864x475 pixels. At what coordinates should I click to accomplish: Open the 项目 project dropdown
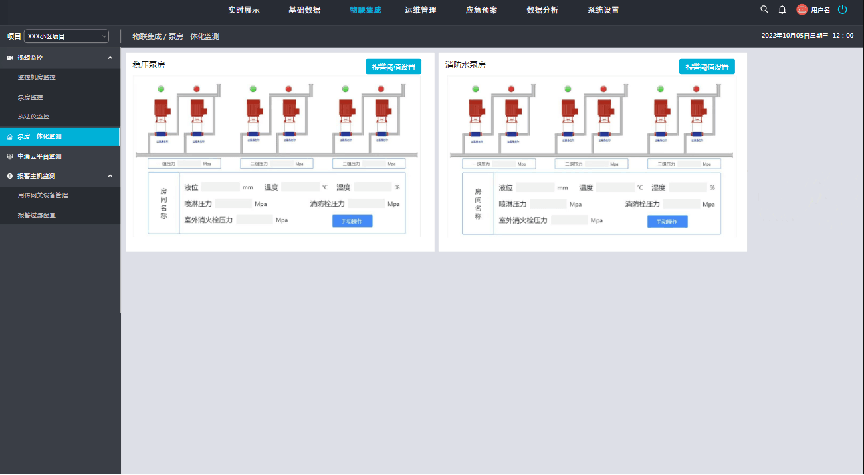click(x=67, y=36)
